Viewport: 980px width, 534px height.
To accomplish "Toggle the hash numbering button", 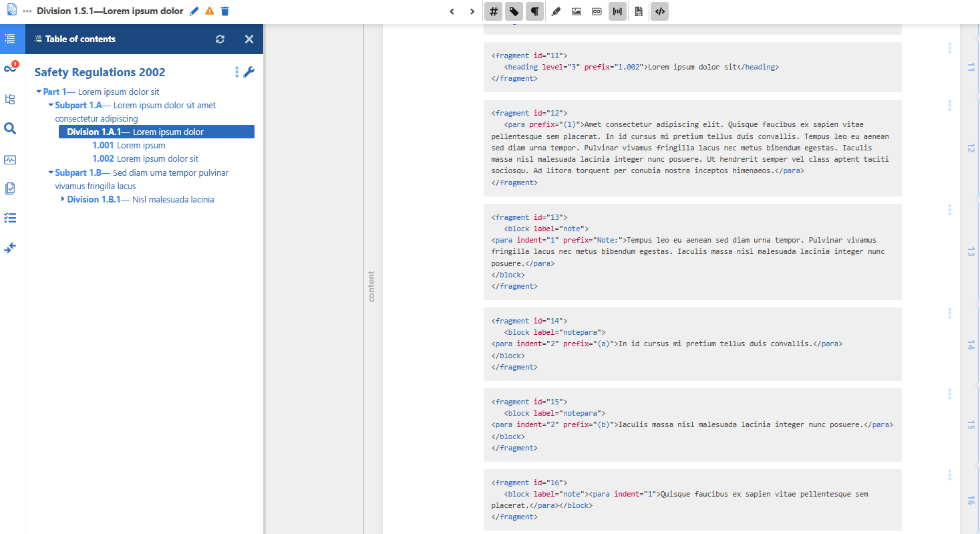I will [x=493, y=11].
